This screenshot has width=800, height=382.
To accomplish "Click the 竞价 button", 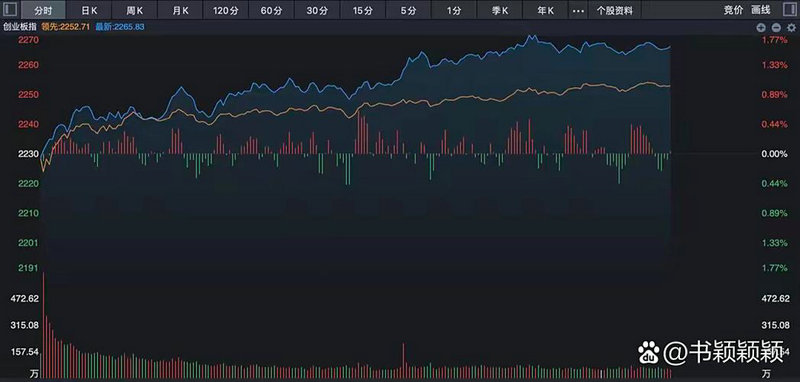I will pos(733,10).
